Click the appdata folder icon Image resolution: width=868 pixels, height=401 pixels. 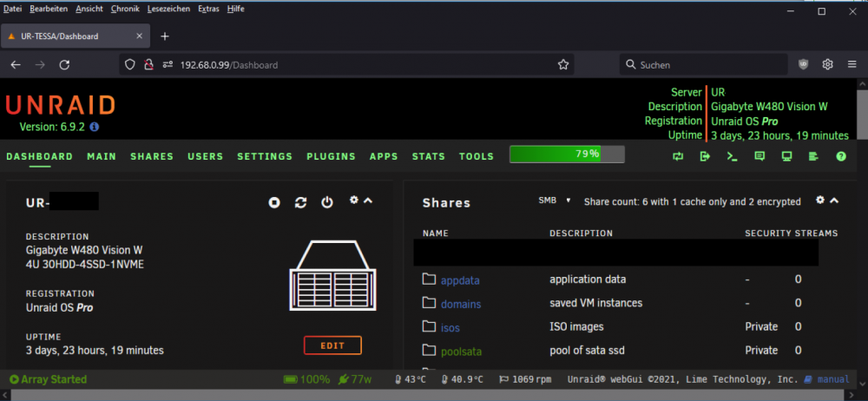(x=429, y=279)
